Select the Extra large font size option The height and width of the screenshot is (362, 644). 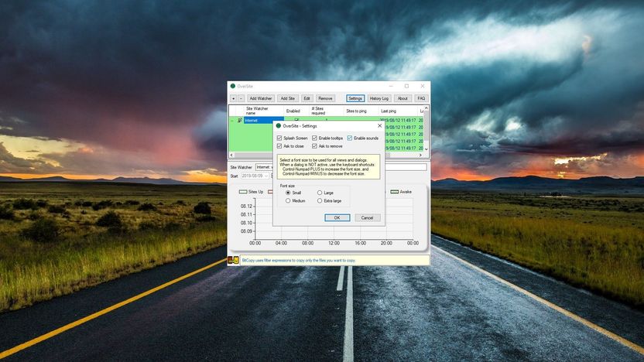(320, 200)
